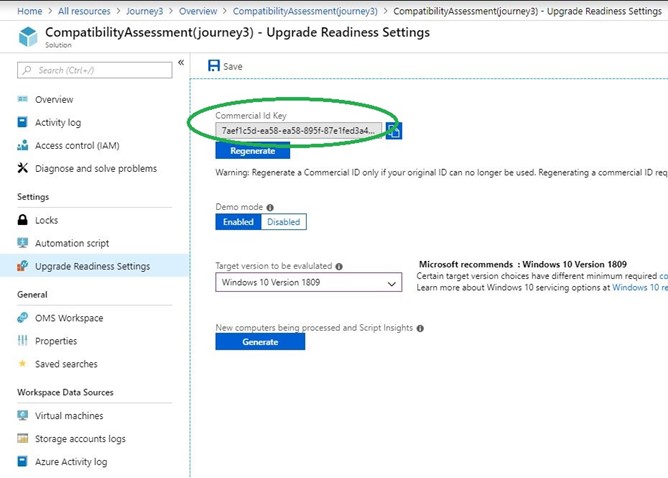Disable Demo mode
The height and width of the screenshot is (478, 668).
[283, 222]
